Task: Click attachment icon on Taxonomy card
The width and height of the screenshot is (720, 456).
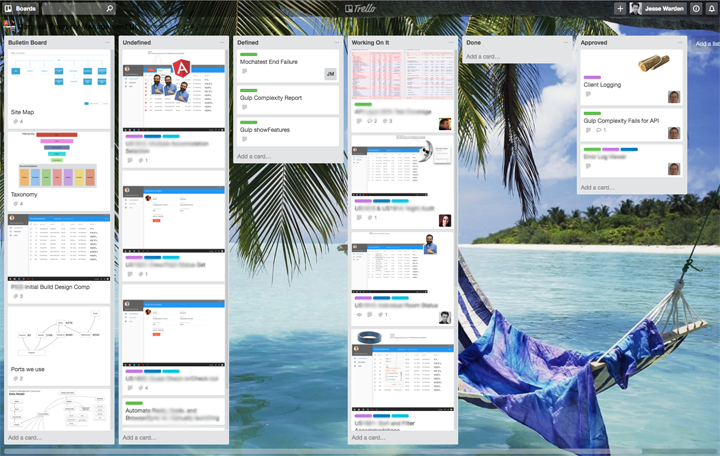Action: coord(16,204)
